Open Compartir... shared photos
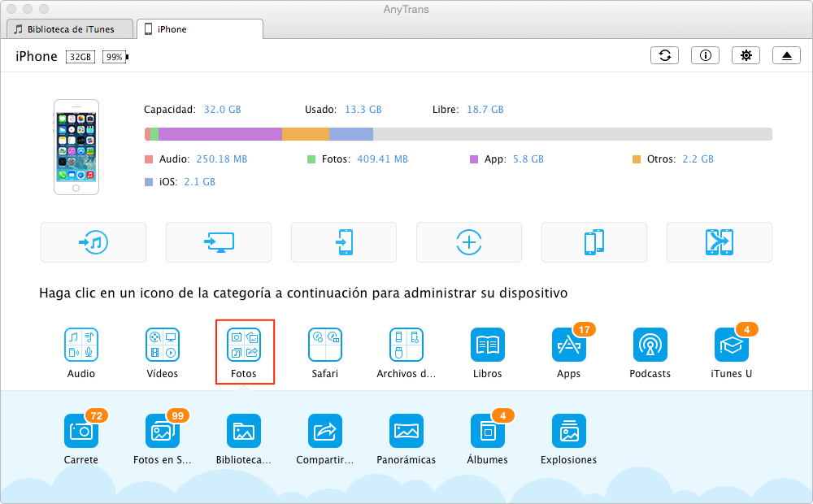This screenshot has height=504, width=813. pos(325,431)
